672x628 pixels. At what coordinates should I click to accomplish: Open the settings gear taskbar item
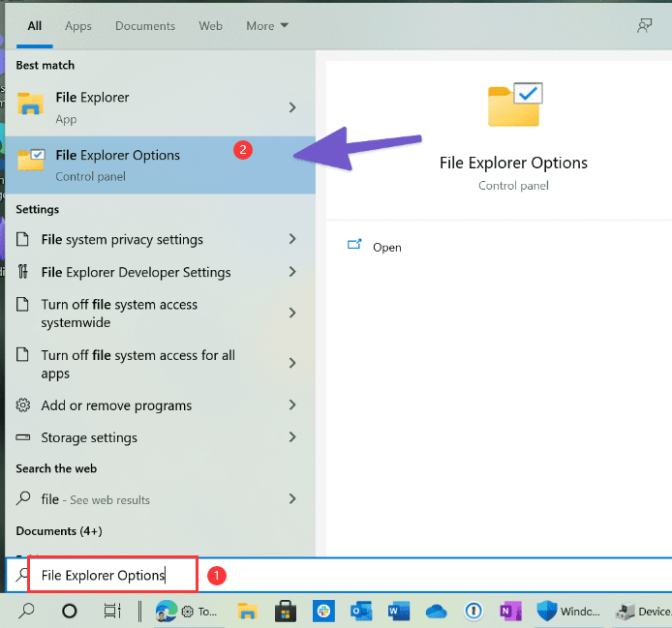click(x=199, y=612)
